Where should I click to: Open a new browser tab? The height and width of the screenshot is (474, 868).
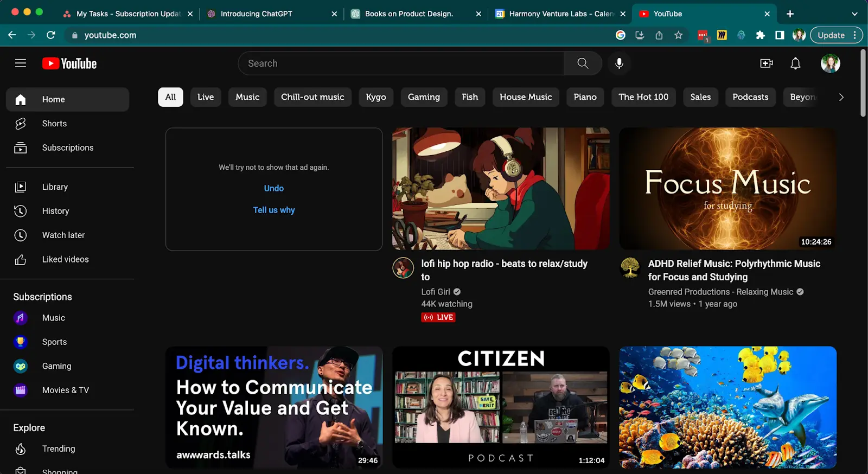[x=790, y=14]
